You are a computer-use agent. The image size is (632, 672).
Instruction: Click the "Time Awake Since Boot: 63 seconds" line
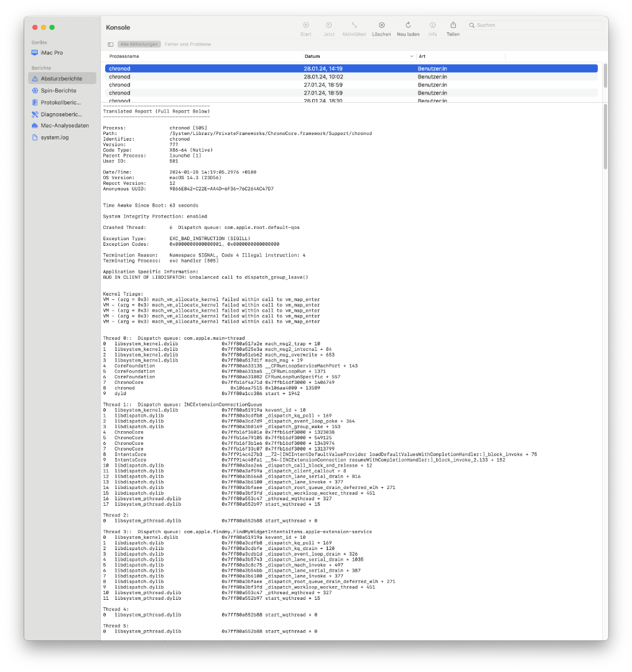(151, 206)
